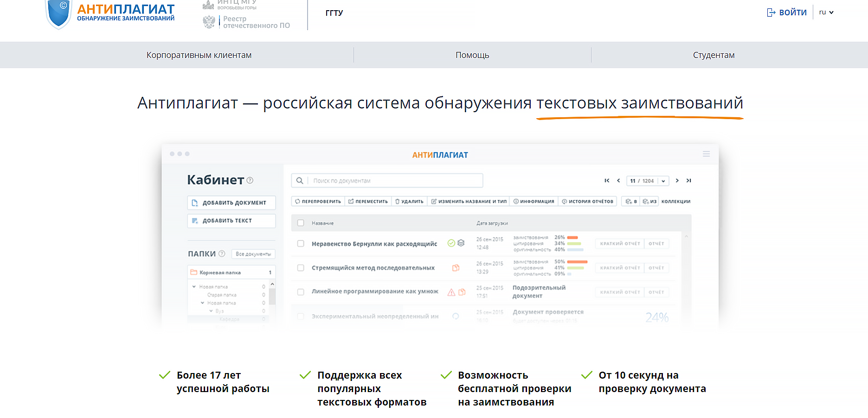Click the folder tree scrollbar
868x418 pixels.
[x=272, y=297]
